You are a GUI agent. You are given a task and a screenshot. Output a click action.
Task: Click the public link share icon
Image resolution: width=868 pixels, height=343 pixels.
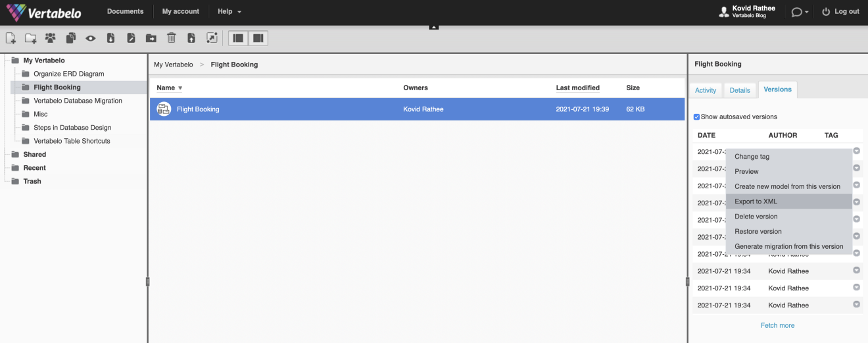point(211,38)
